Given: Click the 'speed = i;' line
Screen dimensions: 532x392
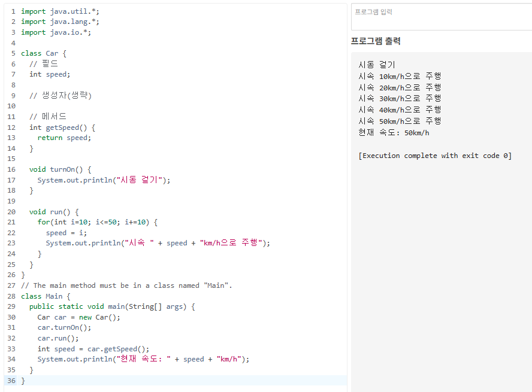Looking at the screenshot, I should pos(66,233).
